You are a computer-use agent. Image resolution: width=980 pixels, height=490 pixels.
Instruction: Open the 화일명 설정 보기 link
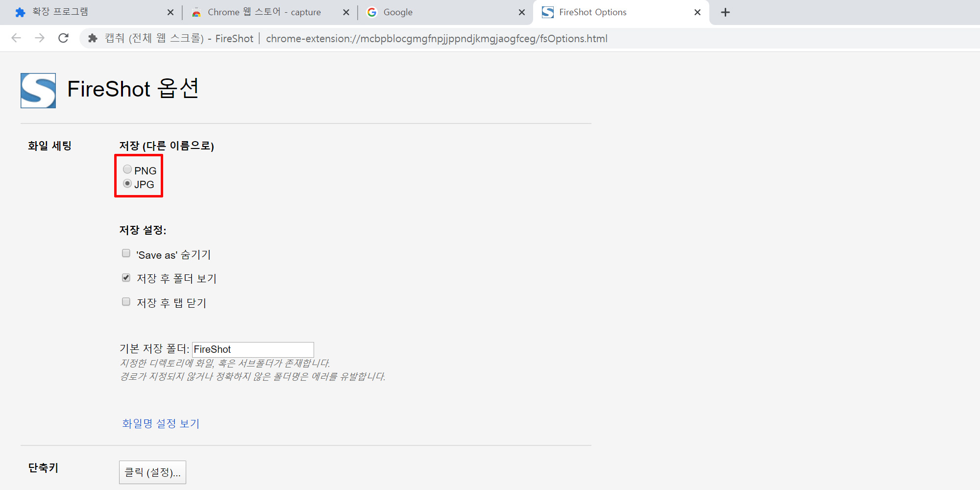[x=161, y=423]
